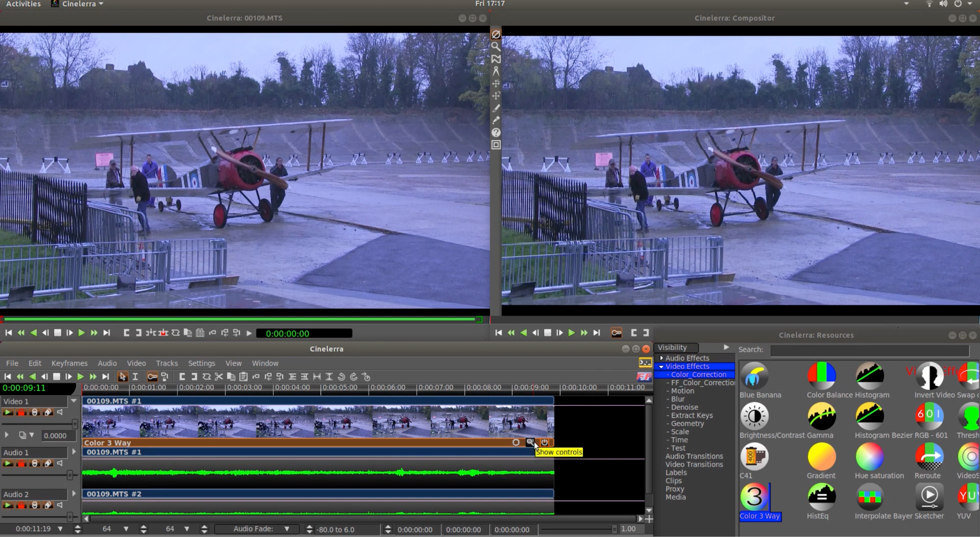Click the gear icon on Color 3 Way effect bar
The width and height of the screenshot is (980, 537).
tap(516, 442)
